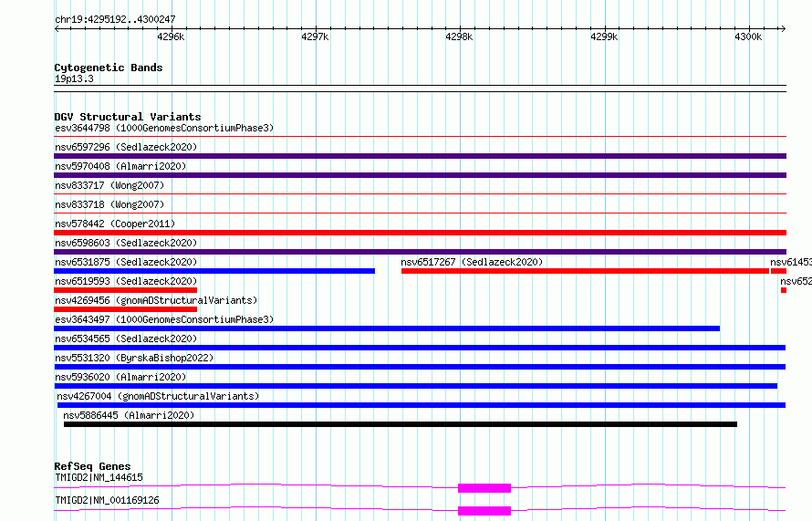
Task: Select esv3643497 1000GenomesConsortiumPhase3 label
Action: 164,319
